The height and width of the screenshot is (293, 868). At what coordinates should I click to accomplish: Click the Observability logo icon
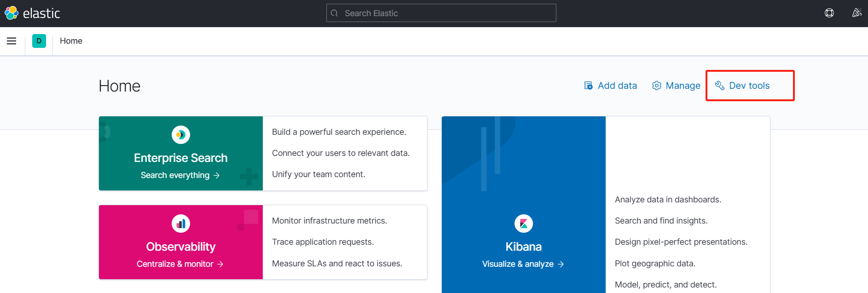[181, 224]
